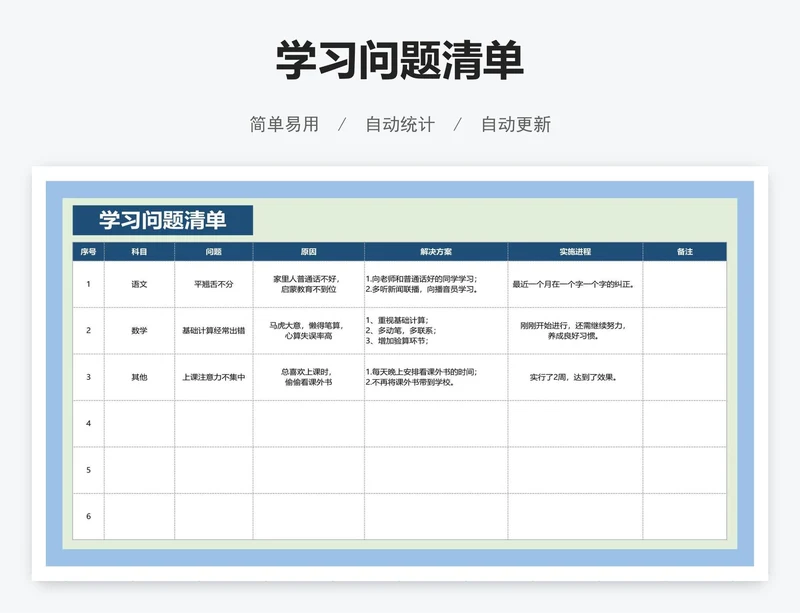Select the 自动更新 subtitle text
Screen dimensions: 800x613
pyautogui.click(x=516, y=124)
